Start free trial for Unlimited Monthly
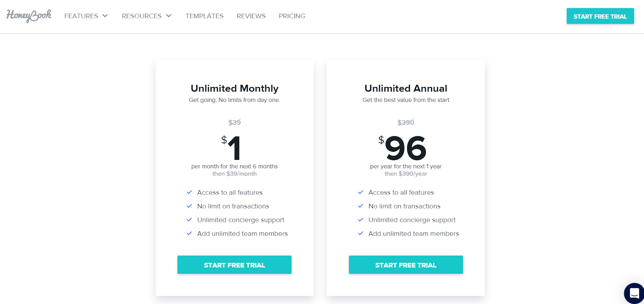The height and width of the screenshot is (304, 644). [234, 265]
